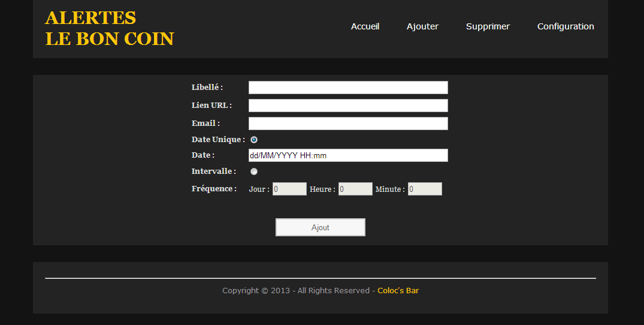Click the Libellé label text

(207, 87)
